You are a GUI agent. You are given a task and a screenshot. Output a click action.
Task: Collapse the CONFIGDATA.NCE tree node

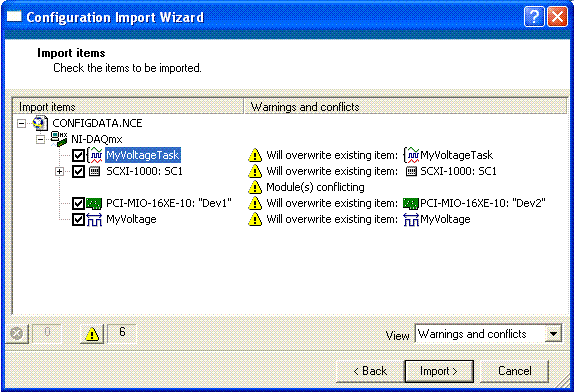click(x=22, y=124)
